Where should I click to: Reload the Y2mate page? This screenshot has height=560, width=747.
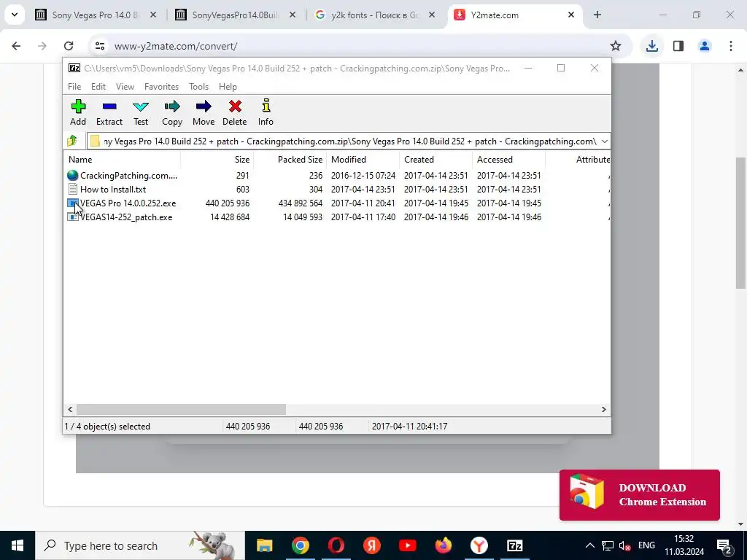tap(69, 46)
